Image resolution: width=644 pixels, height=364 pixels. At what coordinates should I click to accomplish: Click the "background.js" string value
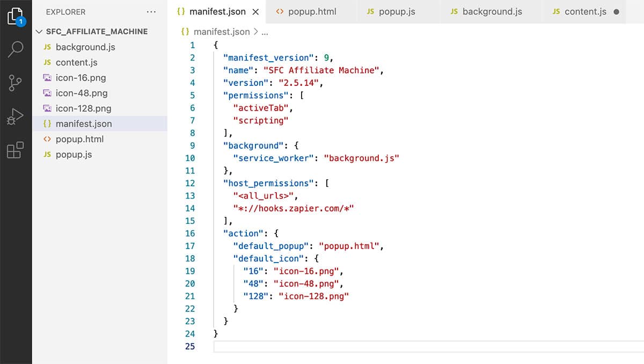[x=362, y=158]
